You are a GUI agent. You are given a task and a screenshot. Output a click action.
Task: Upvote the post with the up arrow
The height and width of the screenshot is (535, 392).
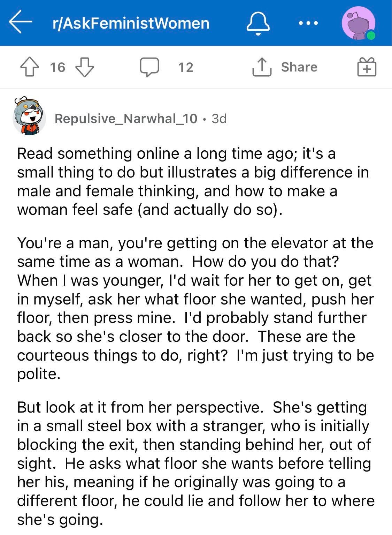[x=29, y=67]
